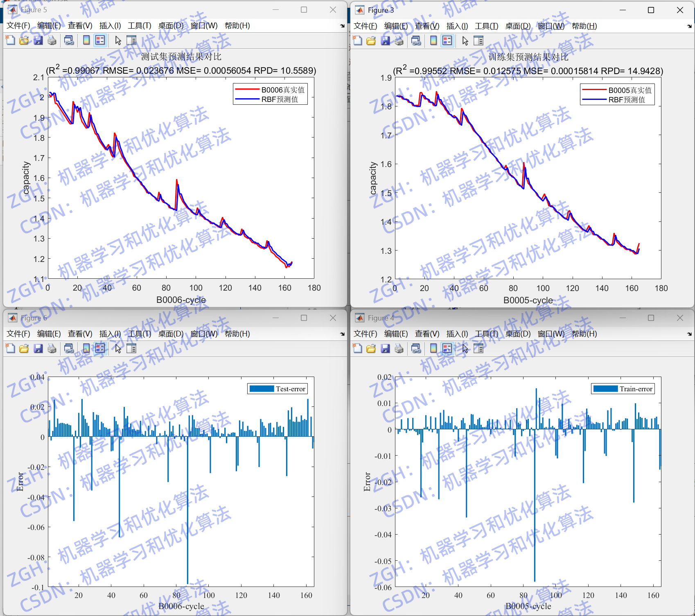
Task: Click the 测试集预测结果对比 plot title
Action: pos(181,56)
